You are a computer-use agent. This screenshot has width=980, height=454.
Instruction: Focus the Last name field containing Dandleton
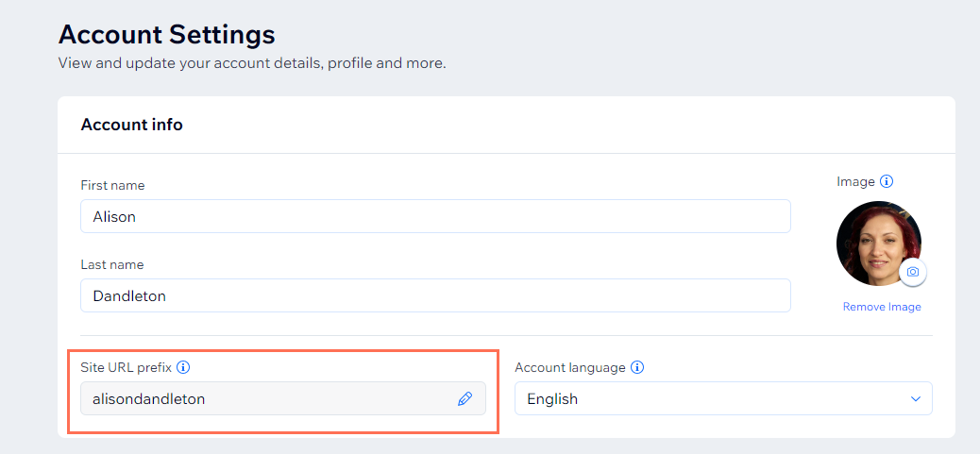click(435, 295)
